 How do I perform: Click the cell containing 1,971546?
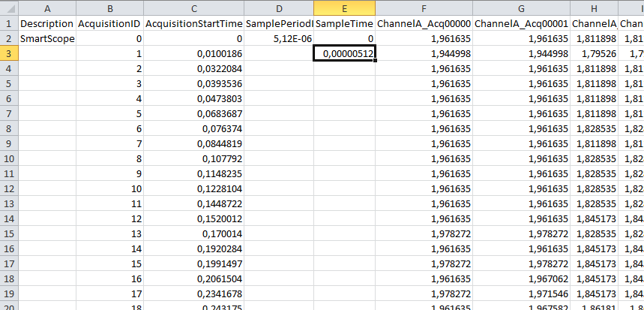click(521, 278)
